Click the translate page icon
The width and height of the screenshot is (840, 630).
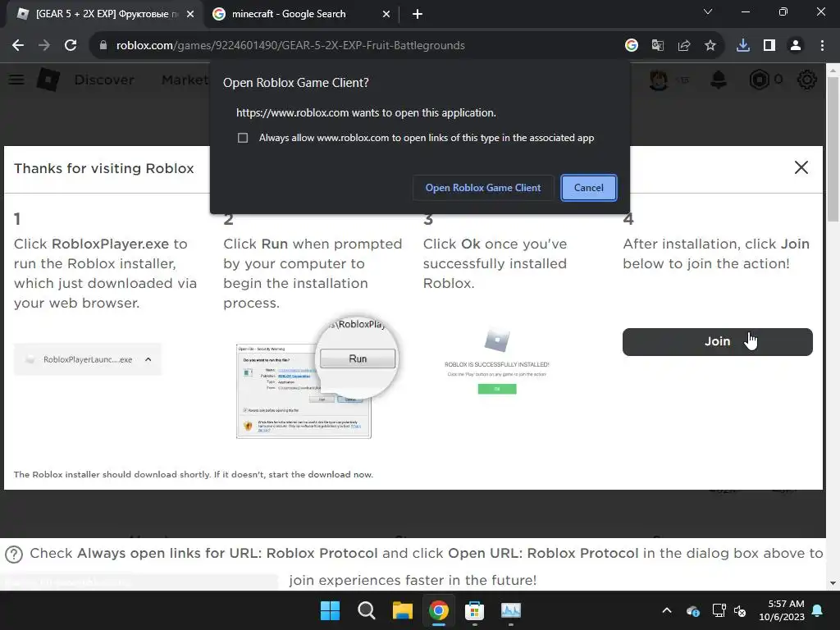pos(658,46)
